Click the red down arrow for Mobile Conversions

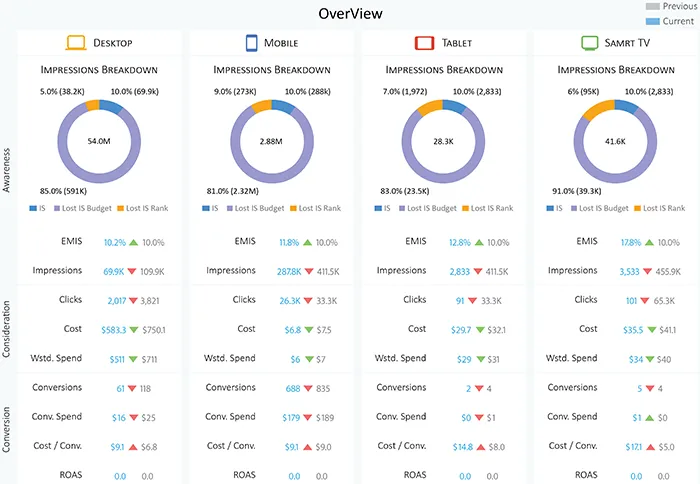coord(308,388)
